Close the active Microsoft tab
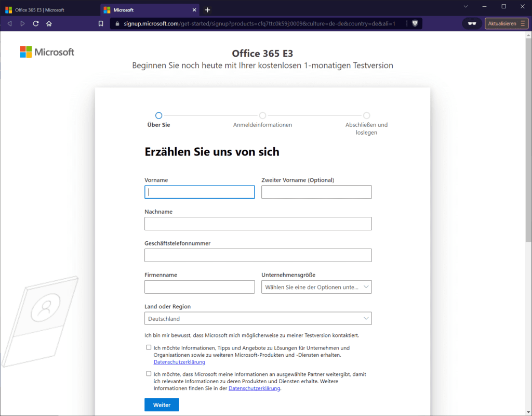Viewport: 532px width, 416px height. point(194,10)
